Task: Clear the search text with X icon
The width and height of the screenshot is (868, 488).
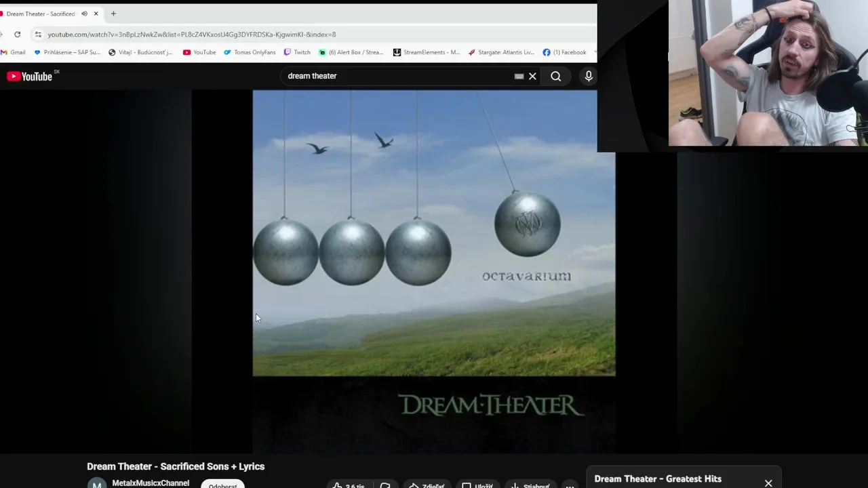Action: tap(532, 76)
